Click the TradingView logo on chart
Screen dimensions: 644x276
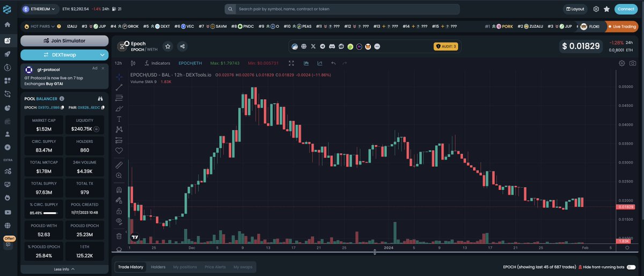coord(136,236)
